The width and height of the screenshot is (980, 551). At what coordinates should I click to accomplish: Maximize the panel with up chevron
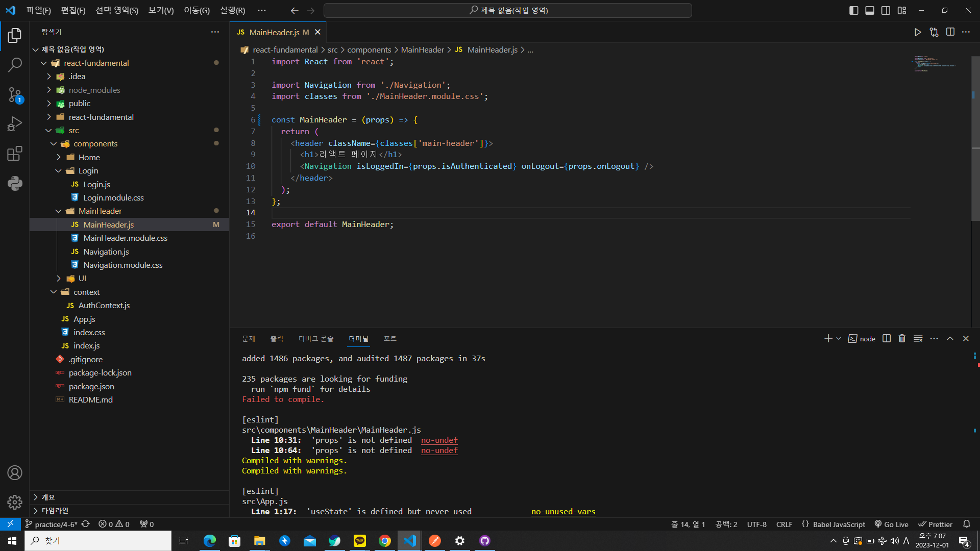click(x=950, y=338)
